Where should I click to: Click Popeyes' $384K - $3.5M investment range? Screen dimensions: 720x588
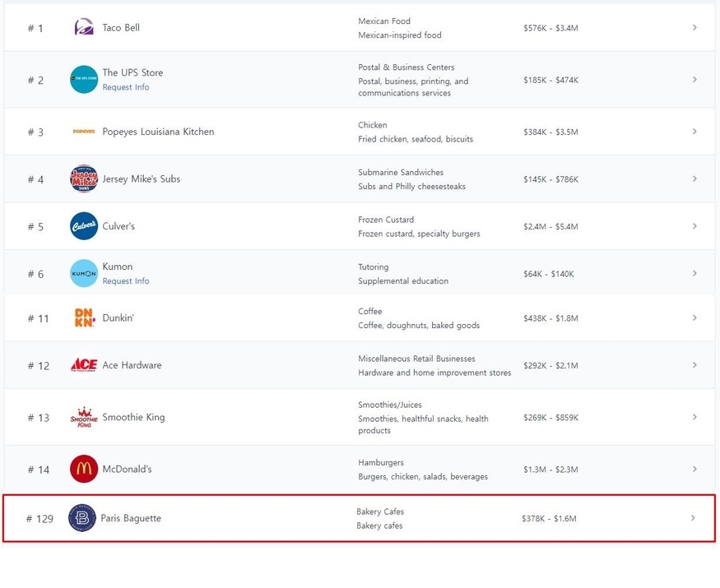click(x=550, y=132)
